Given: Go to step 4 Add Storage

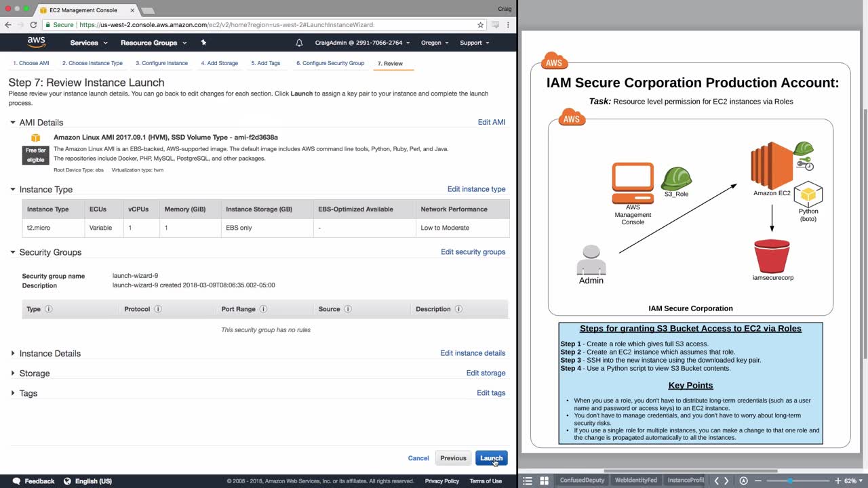Looking at the screenshot, I should 219,63.
